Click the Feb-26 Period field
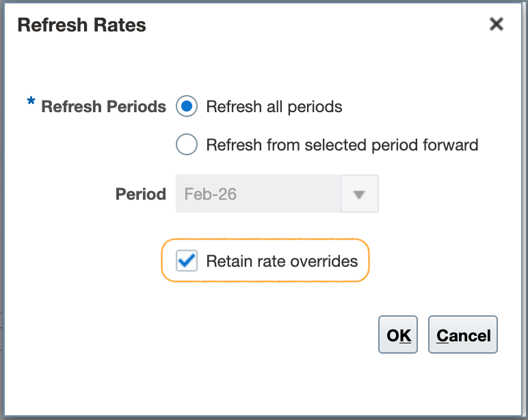This screenshot has height=420, width=528. [259, 194]
